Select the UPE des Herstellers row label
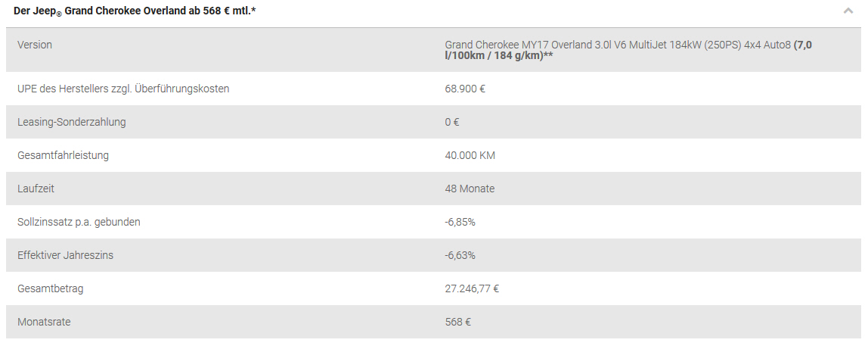 (x=123, y=89)
